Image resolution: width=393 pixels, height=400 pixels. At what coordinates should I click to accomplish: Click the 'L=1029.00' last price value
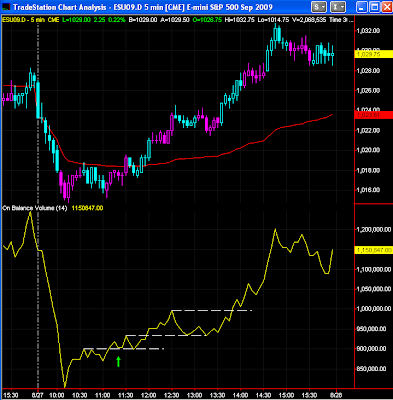pyautogui.click(x=76, y=20)
